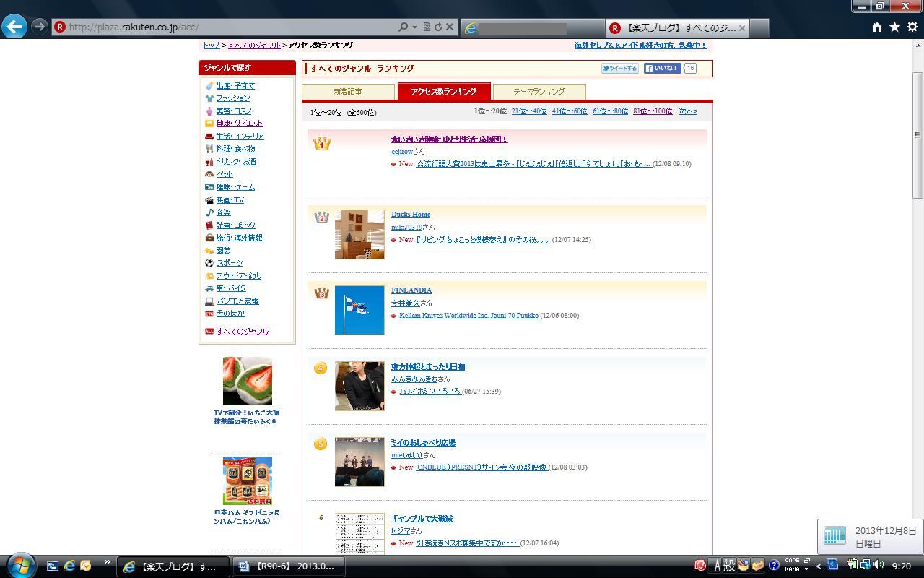Open the Windows Start orb

(20, 566)
